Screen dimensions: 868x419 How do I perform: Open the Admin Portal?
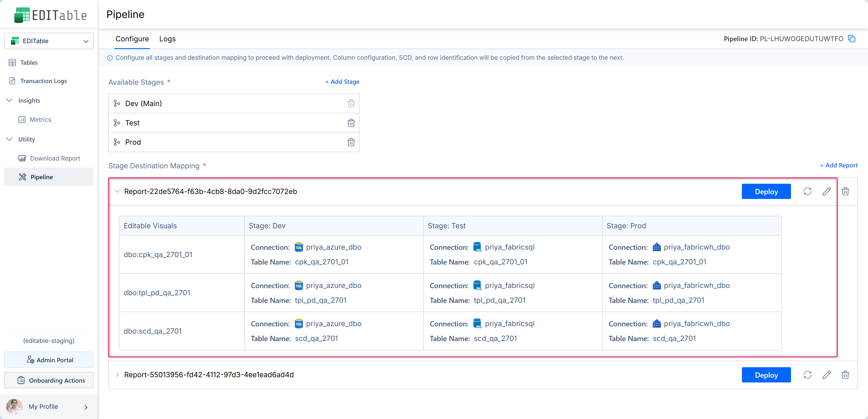49,360
